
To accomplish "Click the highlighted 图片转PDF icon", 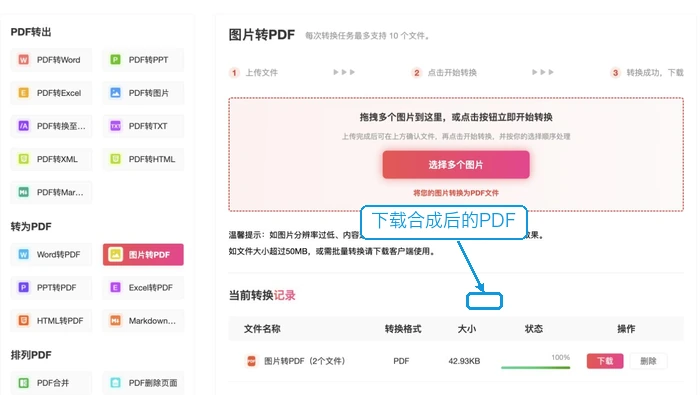I will pos(115,254).
